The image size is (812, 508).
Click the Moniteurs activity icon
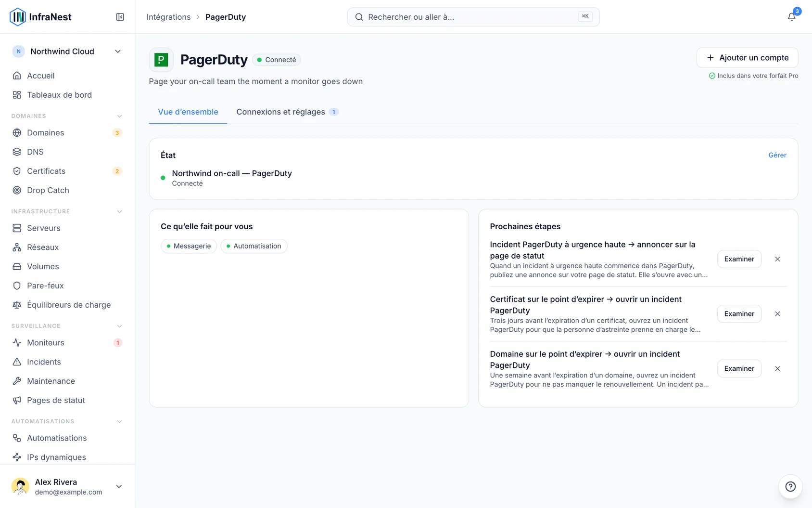pos(17,342)
